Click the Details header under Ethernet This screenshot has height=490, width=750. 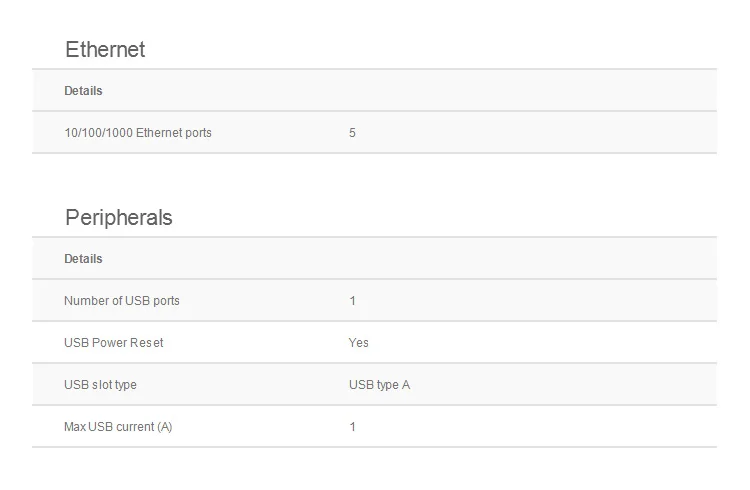[x=83, y=91]
